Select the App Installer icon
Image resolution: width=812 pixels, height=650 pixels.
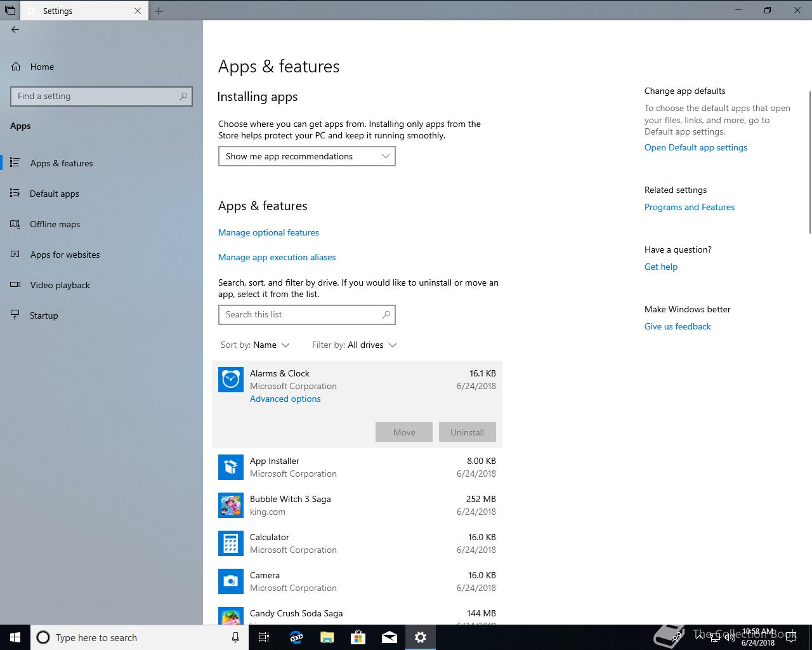click(231, 467)
